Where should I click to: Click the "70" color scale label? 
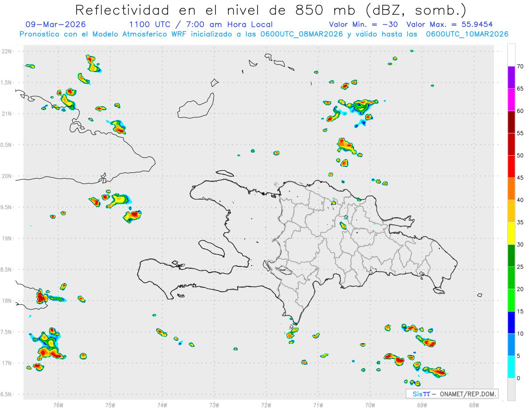tap(520, 67)
